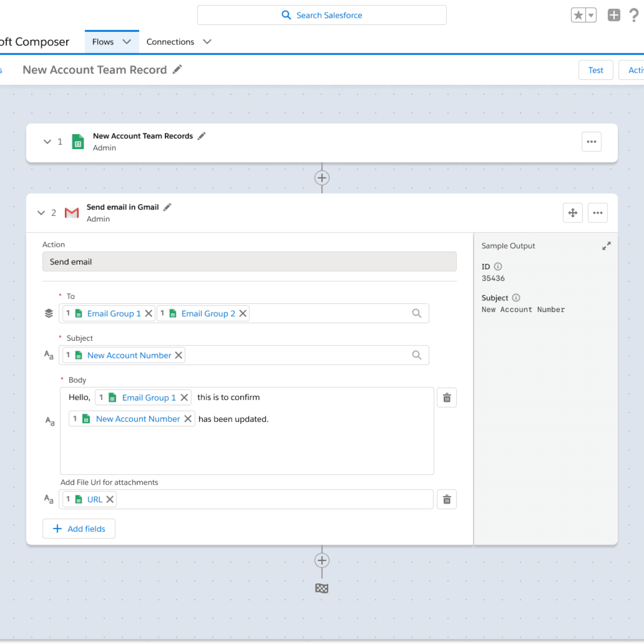644x644 pixels.
Task: Open the favorites list dropdown arrow
Action: pyautogui.click(x=591, y=16)
